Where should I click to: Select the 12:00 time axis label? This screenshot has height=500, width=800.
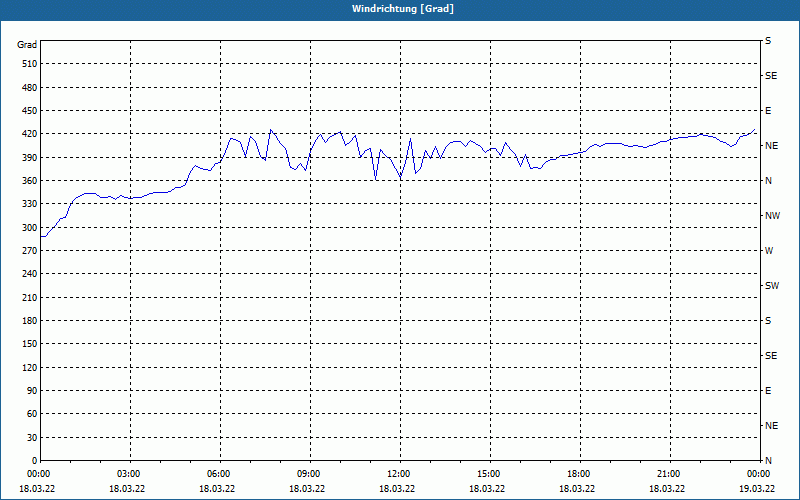pyautogui.click(x=400, y=474)
